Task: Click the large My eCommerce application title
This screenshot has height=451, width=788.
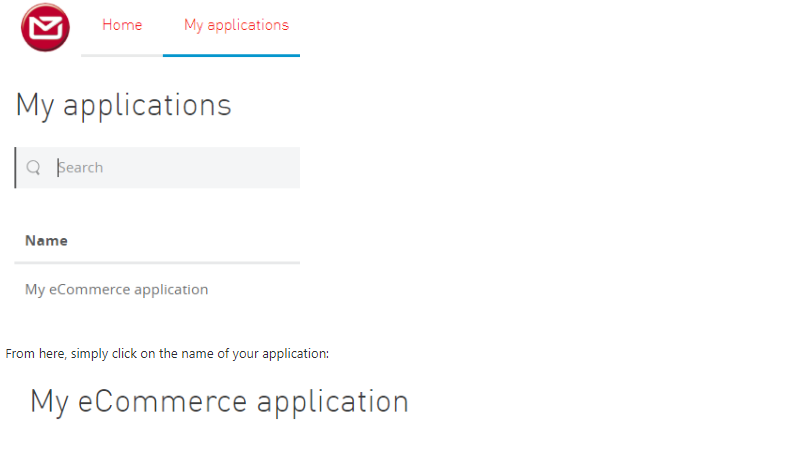Action: (x=219, y=401)
